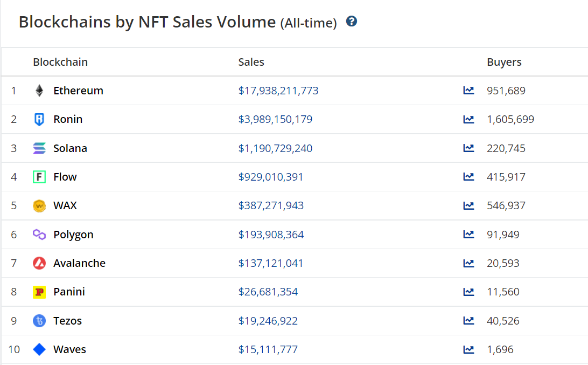588x365 pixels.
Task: Click the Polygon logo icon
Action: pyautogui.click(x=39, y=235)
